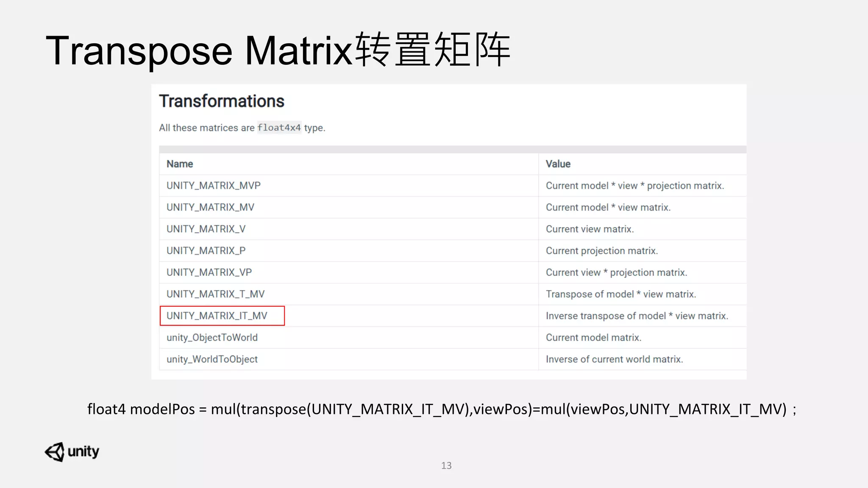Click the Value column header
The width and height of the screenshot is (868, 488).
coord(558,164)
